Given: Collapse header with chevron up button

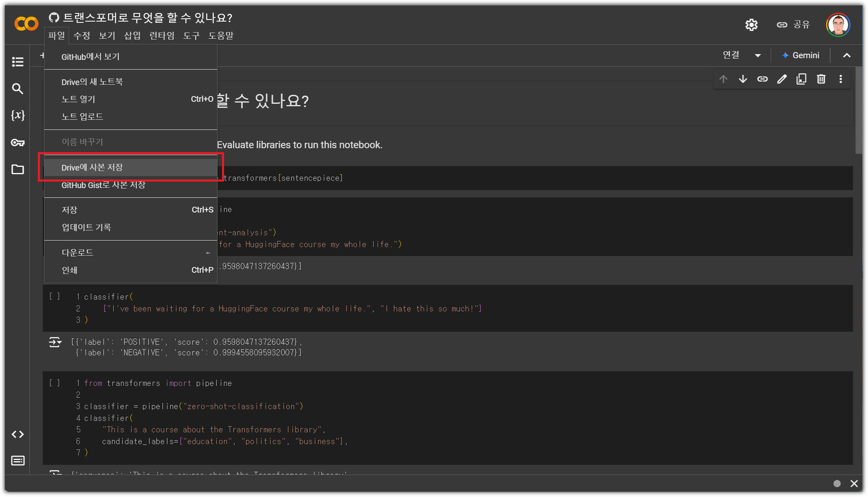Looking at the screenshot, I should [846, 56].
